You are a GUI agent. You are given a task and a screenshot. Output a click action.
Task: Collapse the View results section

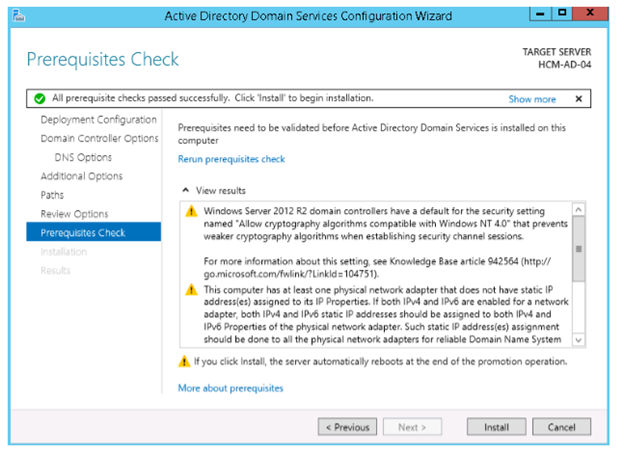click(x=185, y=190)
